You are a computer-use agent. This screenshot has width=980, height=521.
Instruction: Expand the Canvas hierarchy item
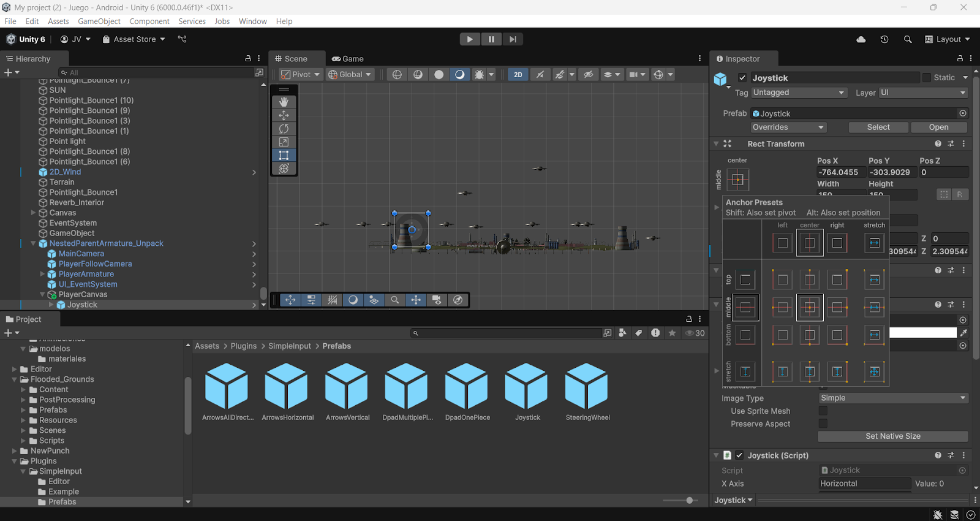click(x=33, y=213)
